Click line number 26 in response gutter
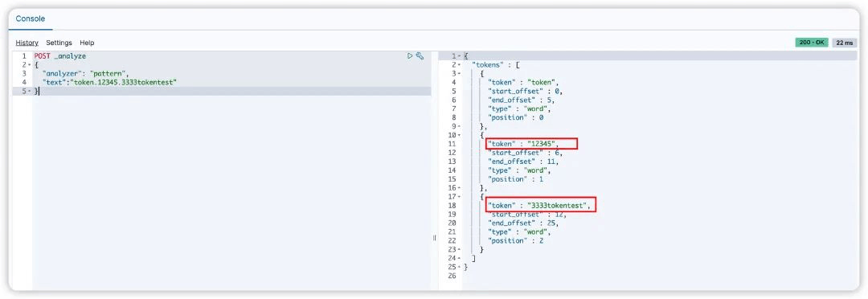The height and width of the screenshot is (299, 868). pyautogui.click(x=452, y=276)
